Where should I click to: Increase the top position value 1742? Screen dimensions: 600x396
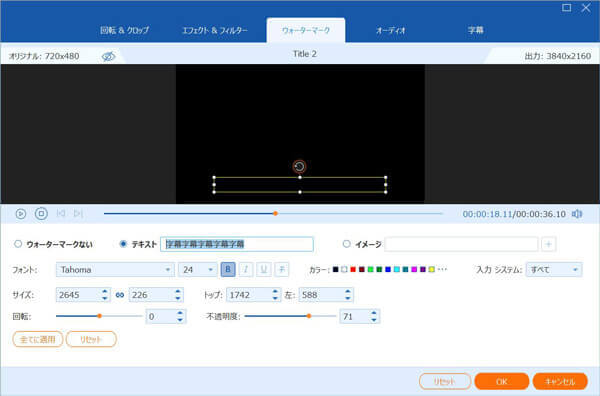coord(275,292)
